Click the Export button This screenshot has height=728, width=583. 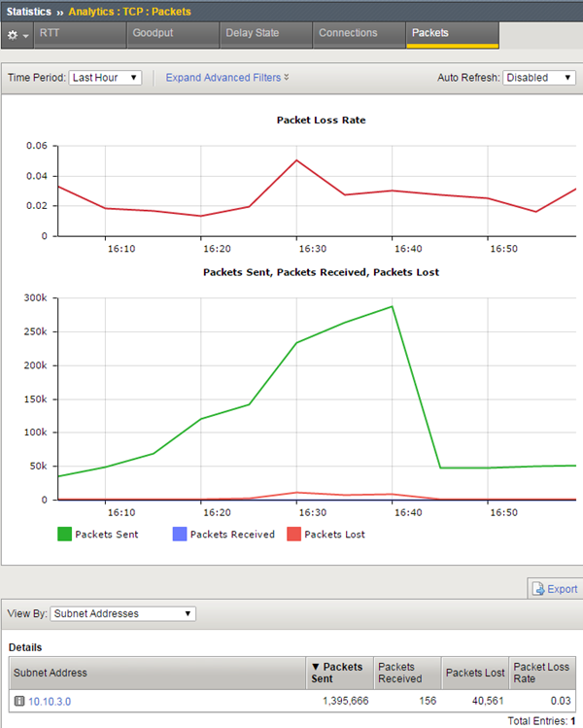coord(562,589)
